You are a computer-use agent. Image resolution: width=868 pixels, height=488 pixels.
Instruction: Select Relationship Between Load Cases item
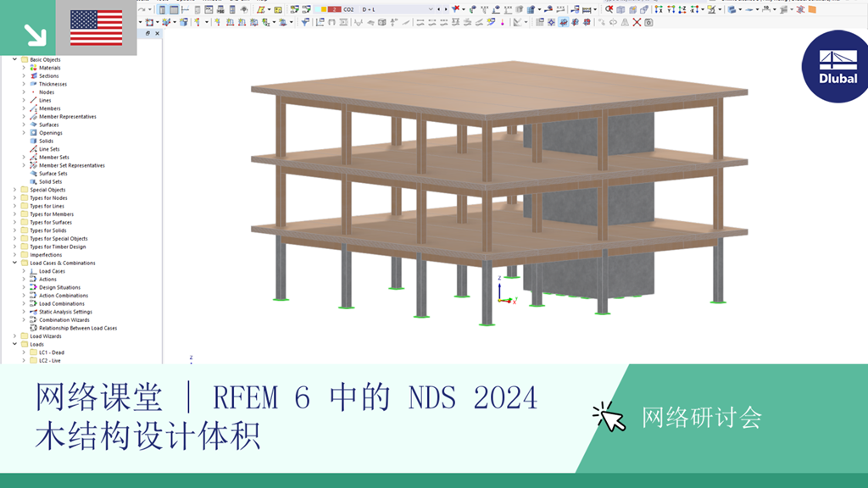(x=78, y=328)
